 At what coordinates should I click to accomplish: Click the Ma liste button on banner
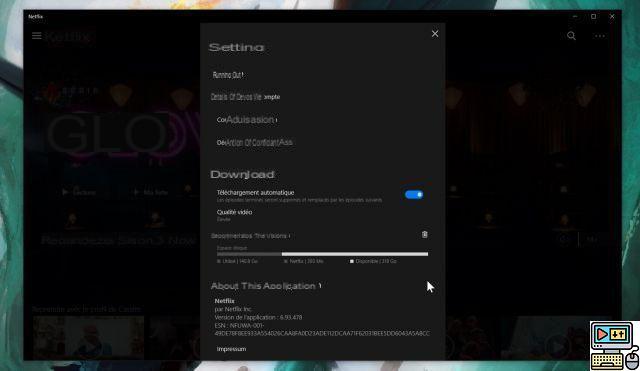151,192
